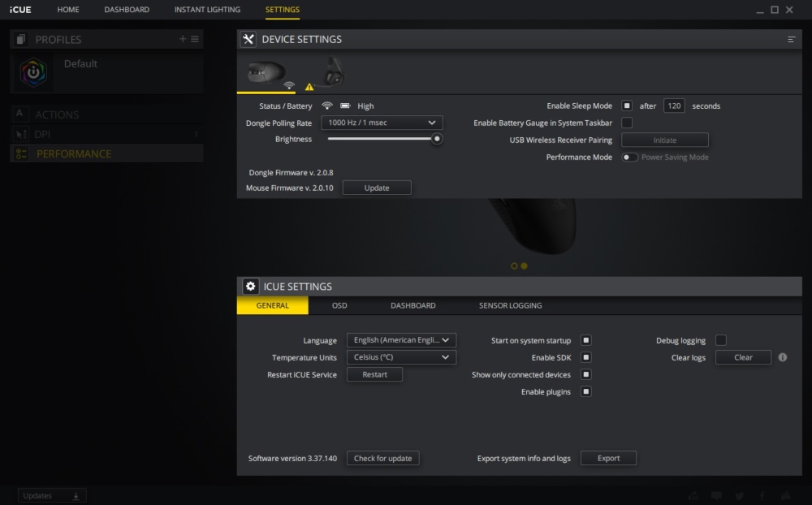Image resolution: width=812 pixels, height=505 pixels.
Task: Add a new profile with plus icon
Action: [x=182, y=39]
